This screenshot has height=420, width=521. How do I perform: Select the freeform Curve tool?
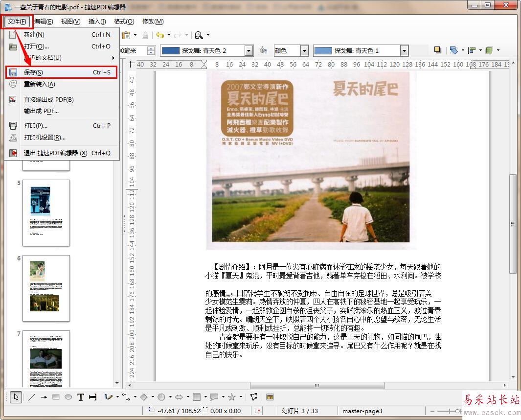pos(108,397)
